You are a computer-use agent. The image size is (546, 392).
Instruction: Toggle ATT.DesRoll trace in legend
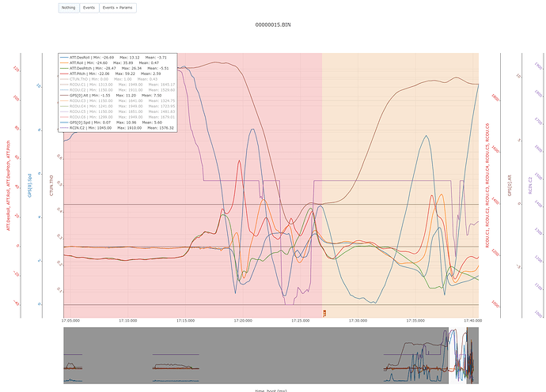[113, 58]
